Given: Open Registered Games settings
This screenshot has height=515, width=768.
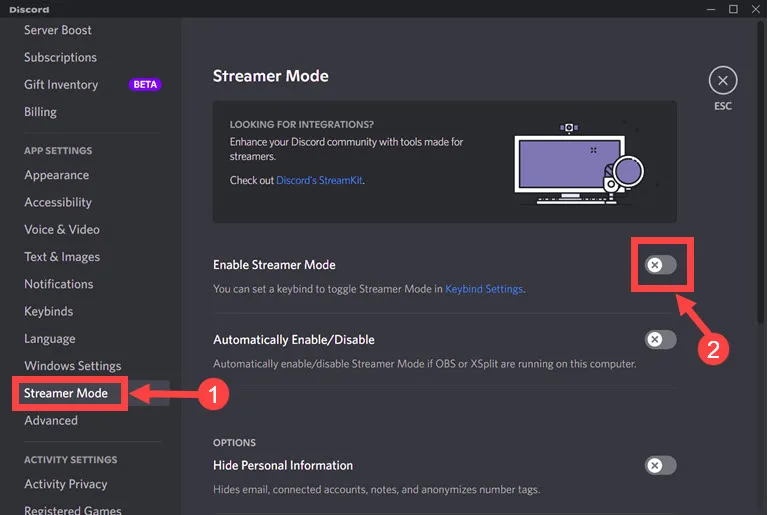Looking at the screenshot, I should coord(73,510).
